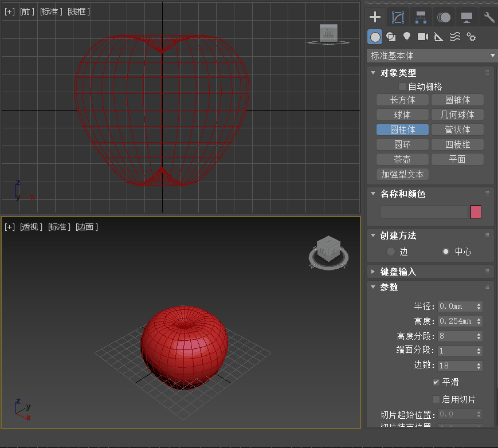
Task: Select the Lights category icon
Action: [x=407, y=37]
